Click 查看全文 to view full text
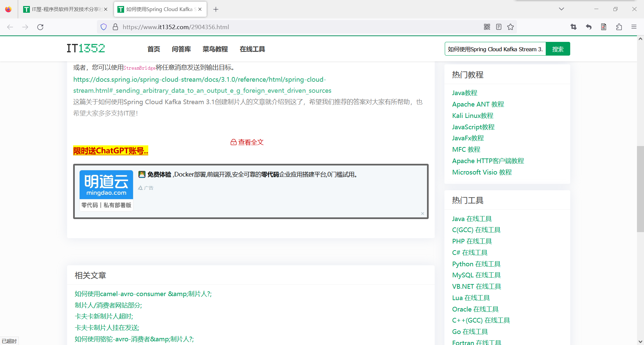644x345 pixels. click(x=247, y=142)
